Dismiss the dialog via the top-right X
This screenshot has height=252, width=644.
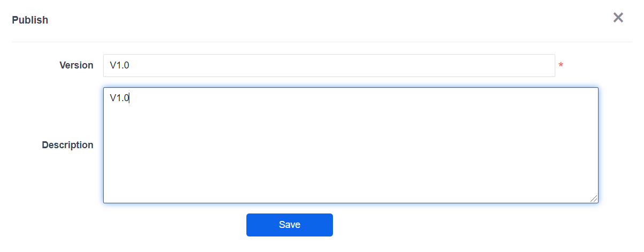coord(618,18)
